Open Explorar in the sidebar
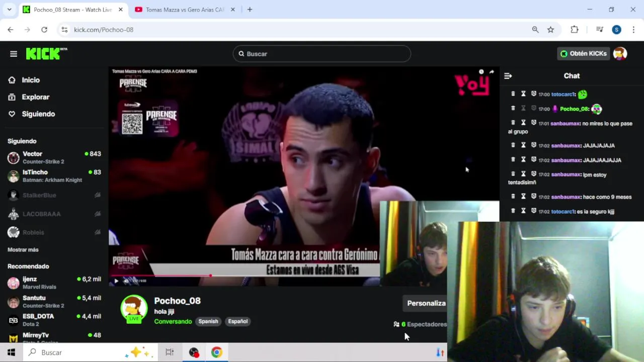The height and width of the screenshot is (362, 644). coord(35,97)
